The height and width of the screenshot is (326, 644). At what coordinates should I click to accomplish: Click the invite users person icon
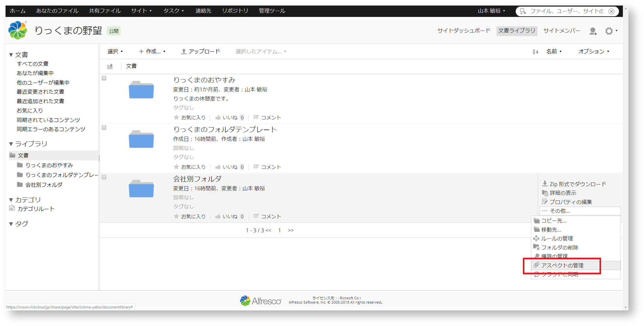593,31
